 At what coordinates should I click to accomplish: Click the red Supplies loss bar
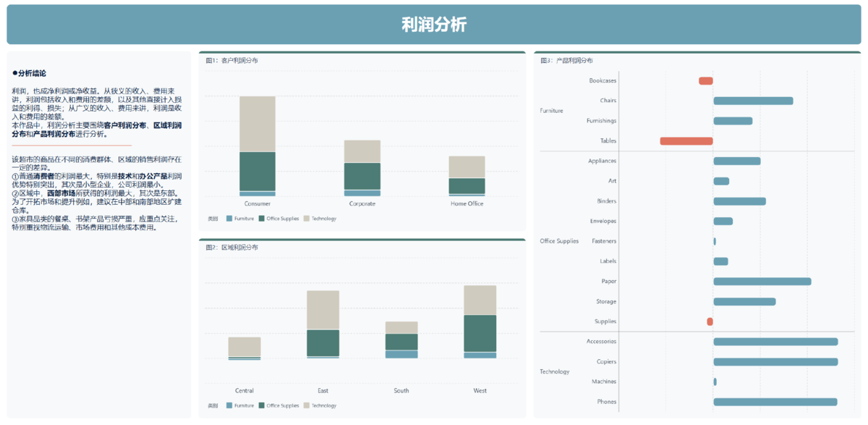[710, 321]
